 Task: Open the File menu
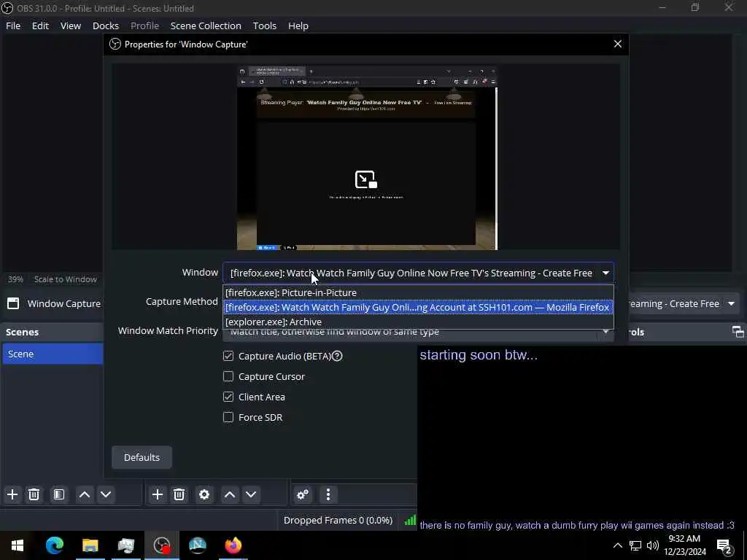pos(13,26)
